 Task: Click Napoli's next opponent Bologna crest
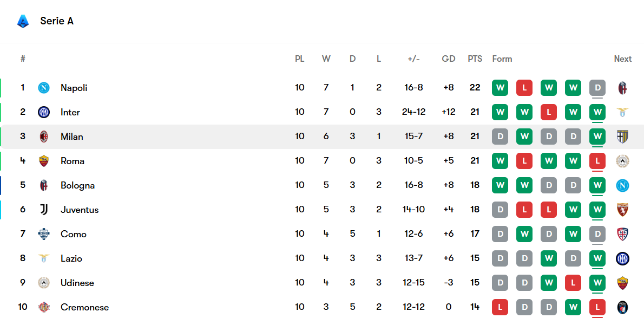tap(622, 88)
